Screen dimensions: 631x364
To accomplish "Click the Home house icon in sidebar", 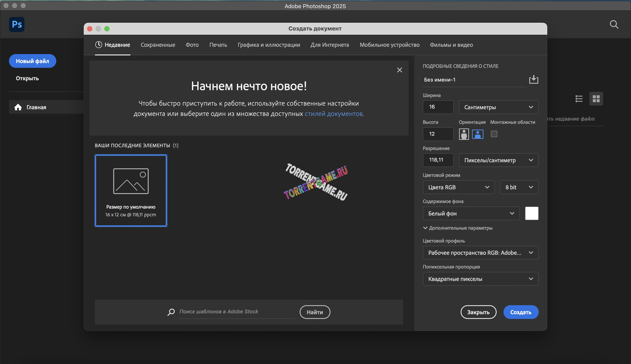I will (x=18, y=107).
